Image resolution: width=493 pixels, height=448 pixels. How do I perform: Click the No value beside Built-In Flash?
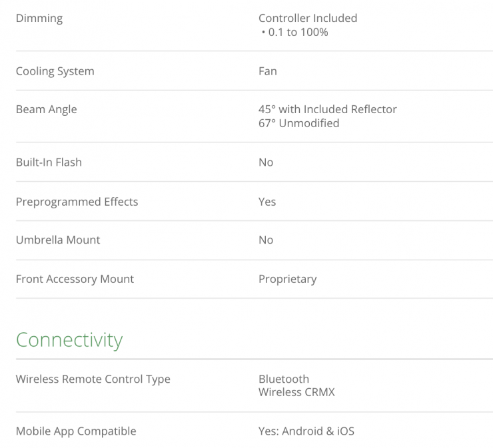266,162
